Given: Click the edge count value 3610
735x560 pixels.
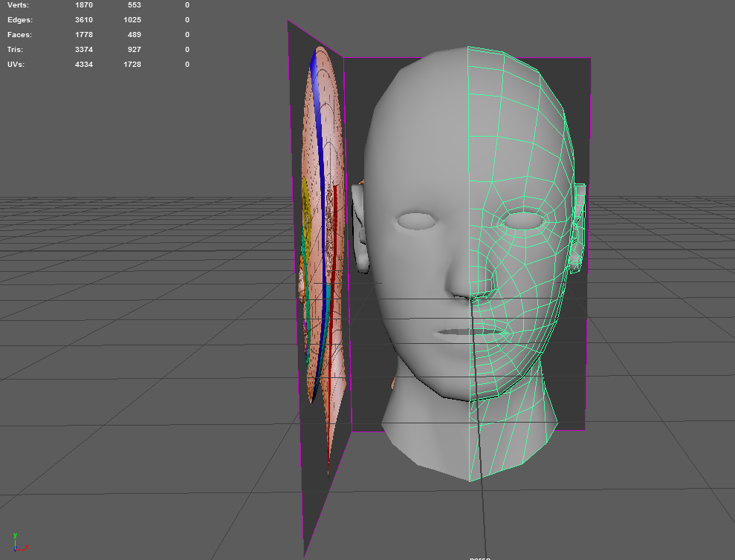Looking at the screenshot, I should (82, 20).
